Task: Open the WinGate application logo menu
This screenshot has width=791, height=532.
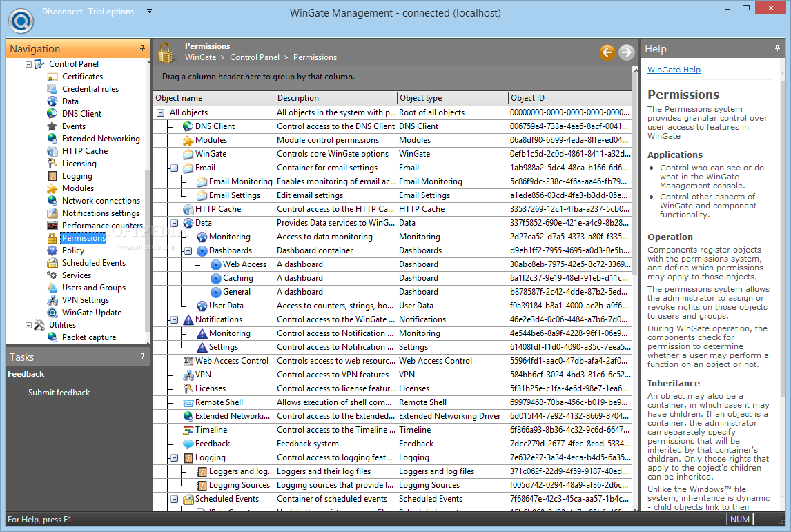Action: 21,21
